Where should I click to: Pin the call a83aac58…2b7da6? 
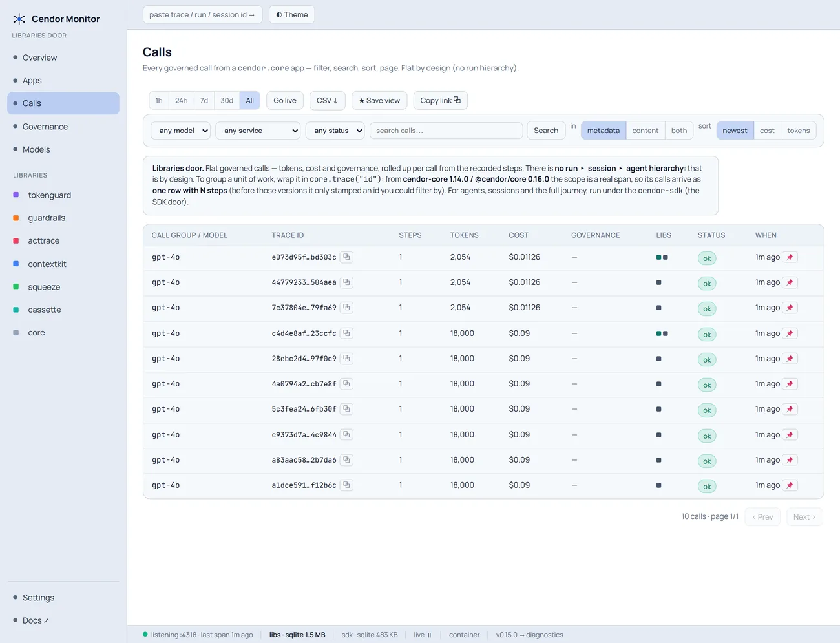point(790,460)
